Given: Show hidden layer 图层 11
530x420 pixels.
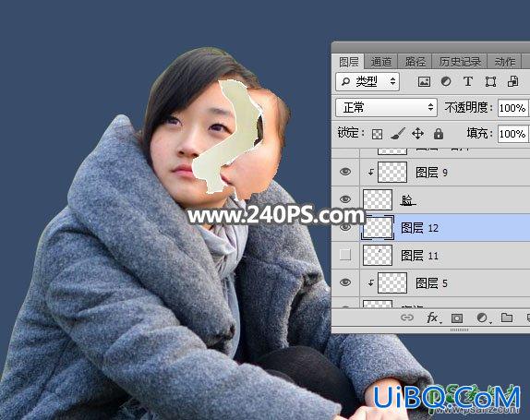Looking at the screenshot, I should pos(345,255).
